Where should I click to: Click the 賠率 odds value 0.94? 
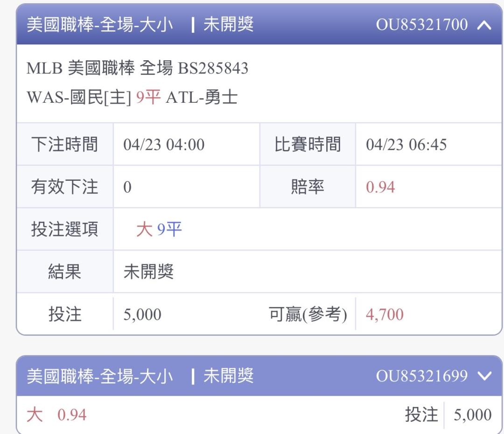pyautogui.click(x=380, y=187)
